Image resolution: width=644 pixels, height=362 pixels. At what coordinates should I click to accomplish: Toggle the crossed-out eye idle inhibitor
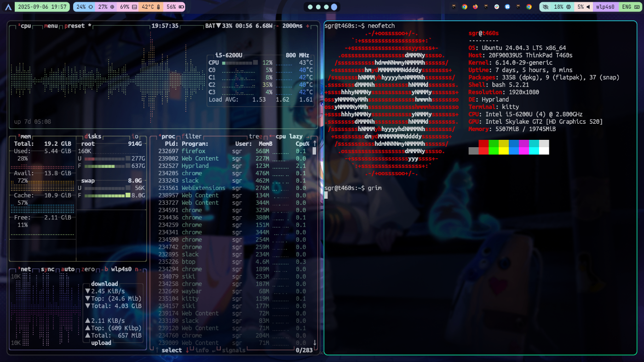[x=545, y=7]
